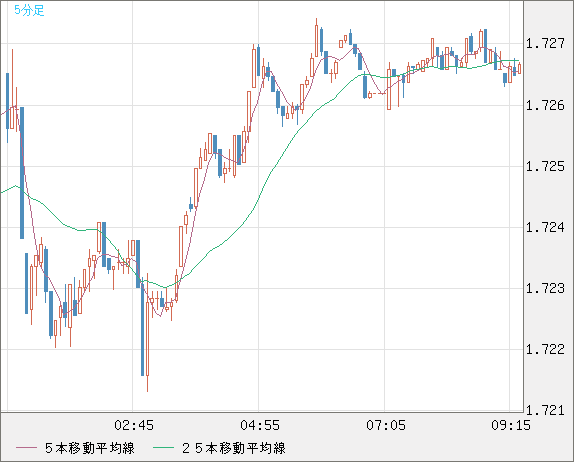
Task: Click the 09:15 time axis label
Action: click(511, 425)
